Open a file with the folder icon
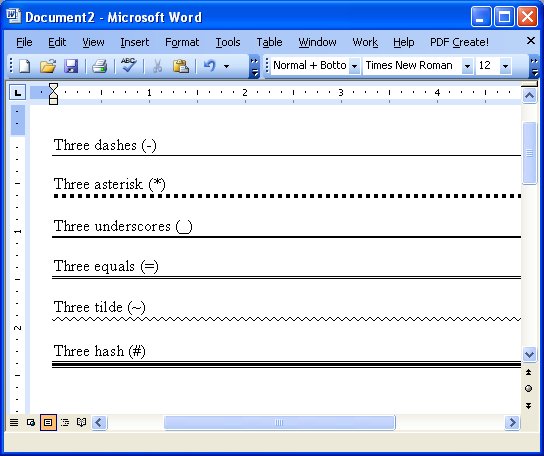Image resolution: width=544 pixels, height=456 pixels. [48, 66]
